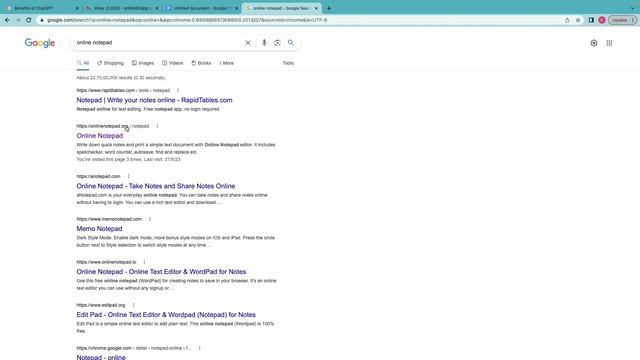Switch to the Inbox Gmail tab
The image size is (640, 360).
tap(122, 8)
